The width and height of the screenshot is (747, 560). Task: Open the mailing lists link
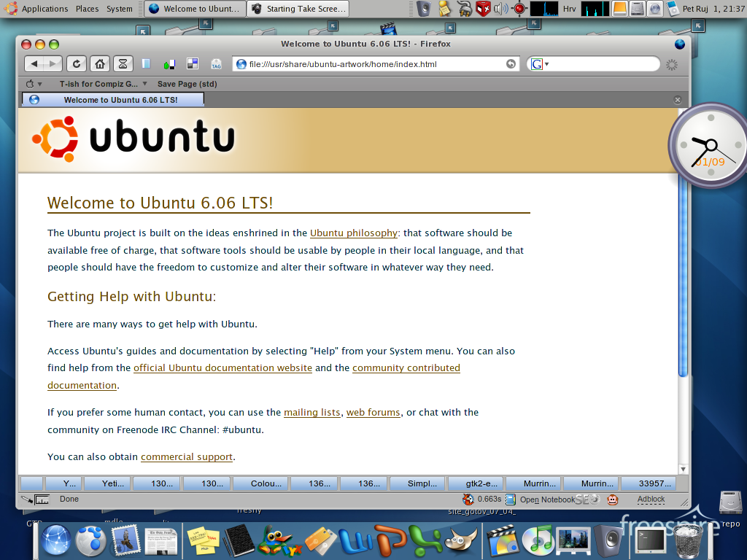(312, 413)
